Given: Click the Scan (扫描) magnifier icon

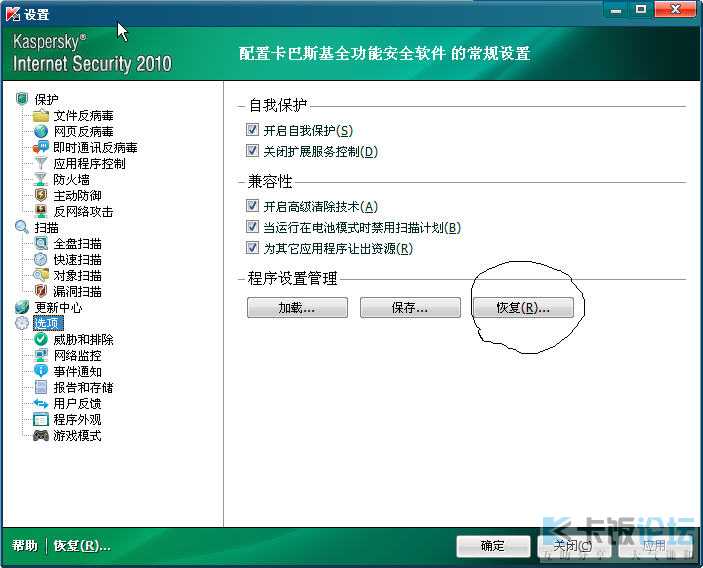Looking at the screenshot, I should [22, 227].
